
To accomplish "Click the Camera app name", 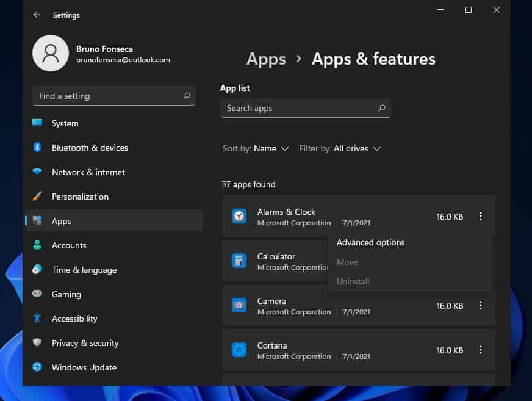I will click(x=271, y=301).
